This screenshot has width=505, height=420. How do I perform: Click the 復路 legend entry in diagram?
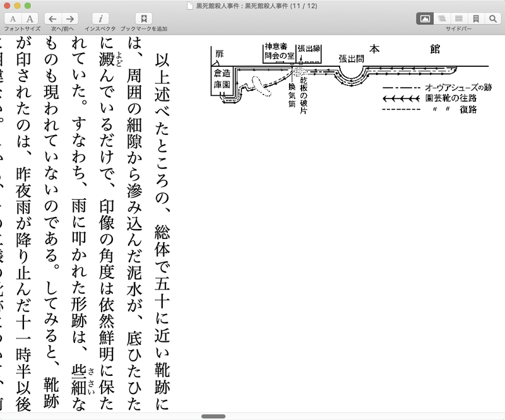point(468,110)
